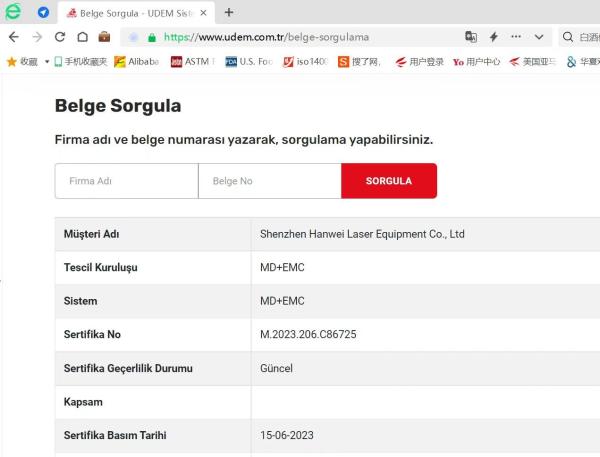The height and width of the screenshot is (457, 600).
Task: Open the U.S. Foo bookmark
Action: [249, 62]
